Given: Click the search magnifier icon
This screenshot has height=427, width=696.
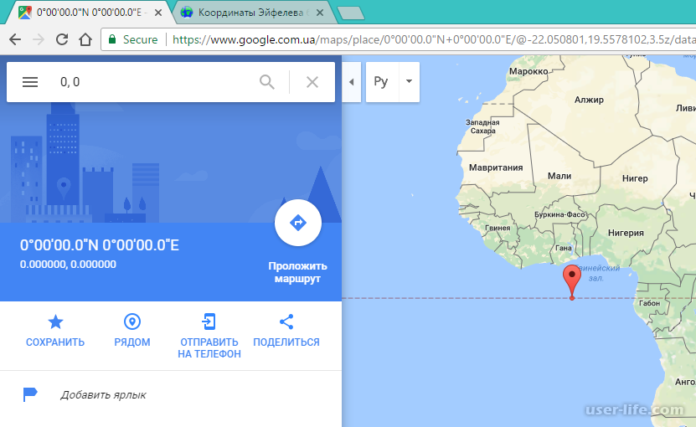Looking at the screenshot, I should coord(267,82).
